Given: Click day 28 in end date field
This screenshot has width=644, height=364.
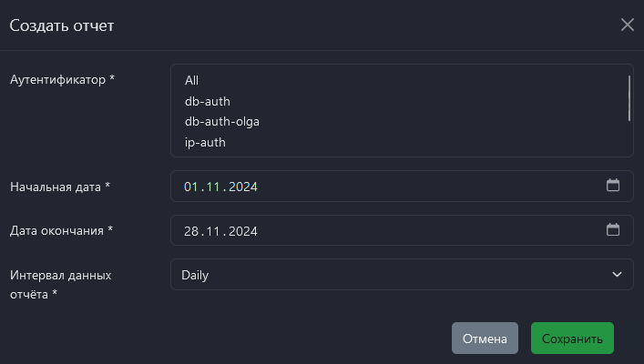Looking at the screenshot, I should click(x=191, y=231).
